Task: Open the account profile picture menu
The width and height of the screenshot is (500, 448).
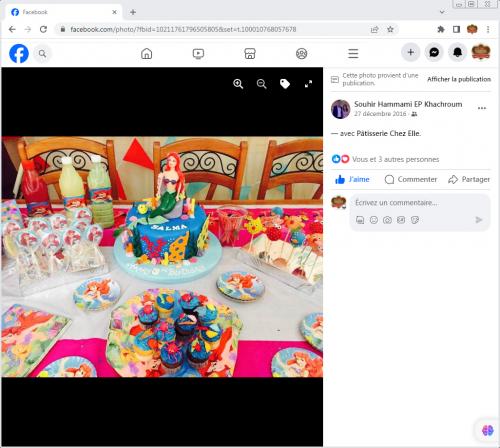Action: pos(481,52)
